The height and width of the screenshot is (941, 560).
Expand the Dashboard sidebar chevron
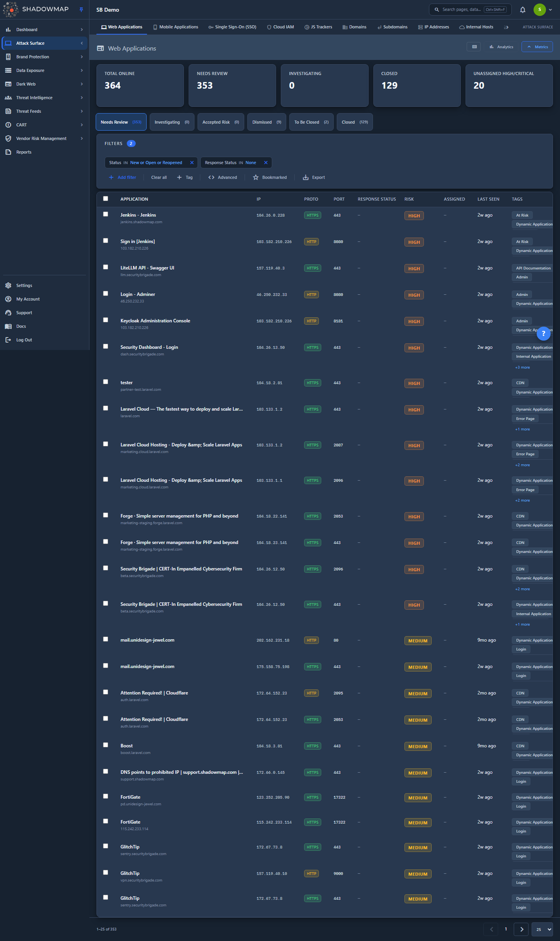[x=82, y=30]
